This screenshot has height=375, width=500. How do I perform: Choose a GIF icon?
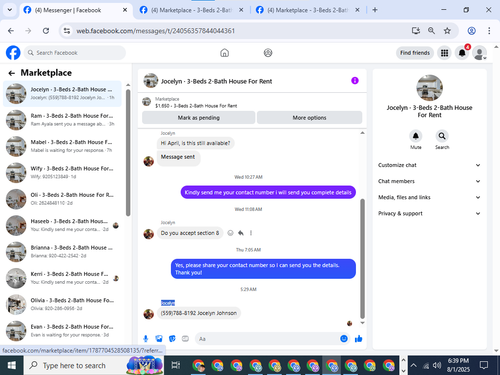pyautogui.click(x=185, y=339)
